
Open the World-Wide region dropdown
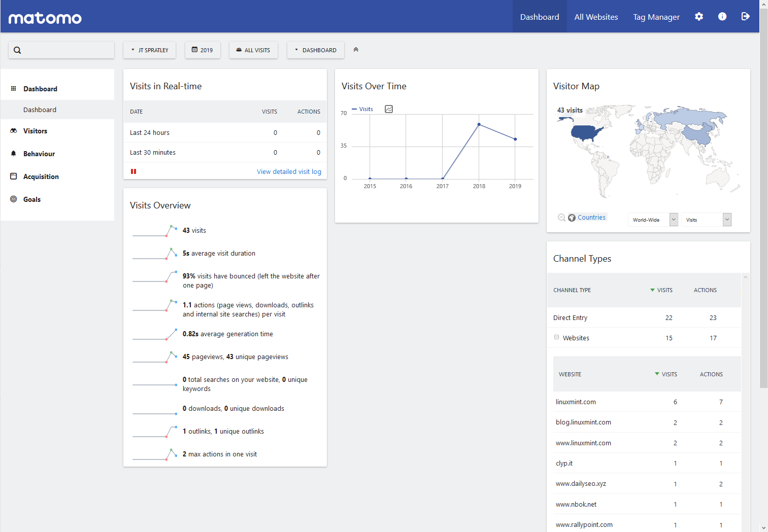pyautogui.click(x=653, y=220)
